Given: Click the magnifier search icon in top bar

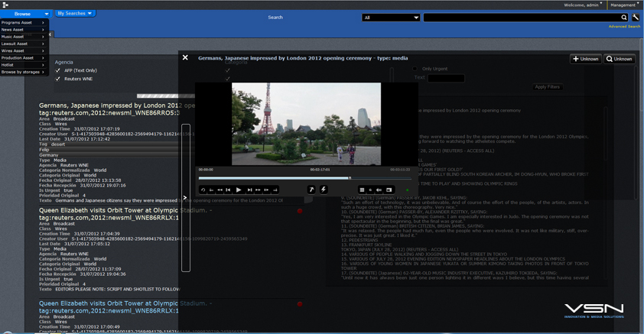Looking at the screenshot, I should (x=624, y=17).
